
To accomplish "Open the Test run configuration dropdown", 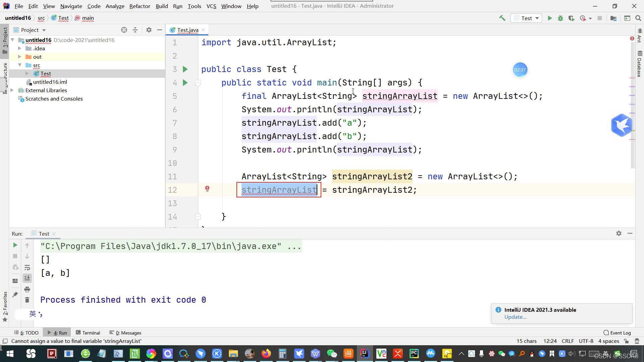I will tap(526, 18).
